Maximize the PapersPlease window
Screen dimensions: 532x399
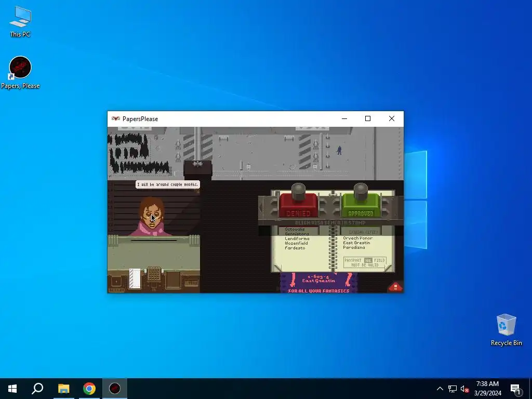tap(368, 118)
